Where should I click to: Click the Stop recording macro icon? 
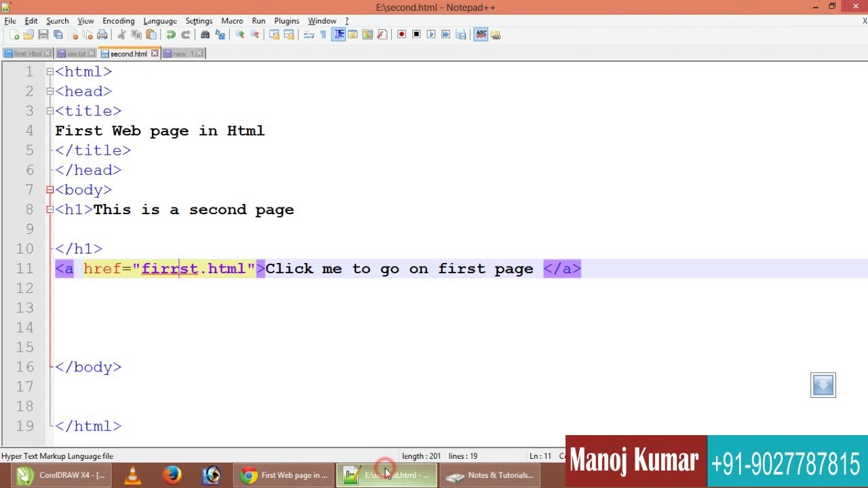tap(416, 35)
